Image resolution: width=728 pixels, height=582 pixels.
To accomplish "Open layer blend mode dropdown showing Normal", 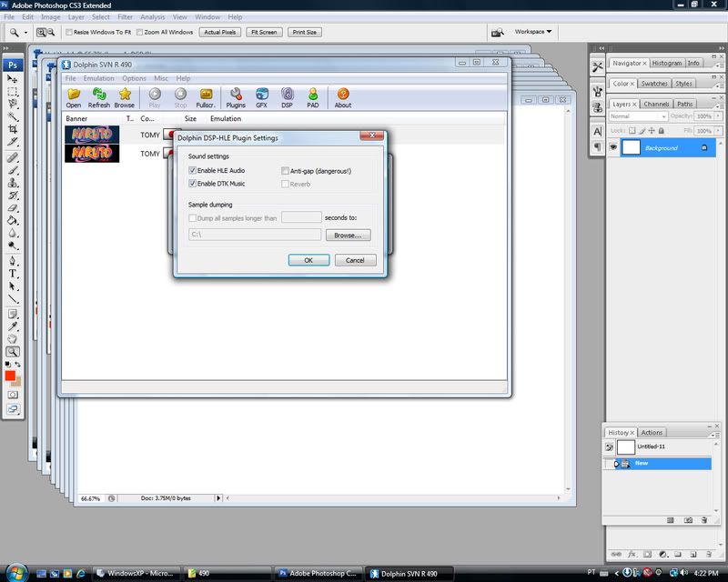I will click(x=638, y=116).
